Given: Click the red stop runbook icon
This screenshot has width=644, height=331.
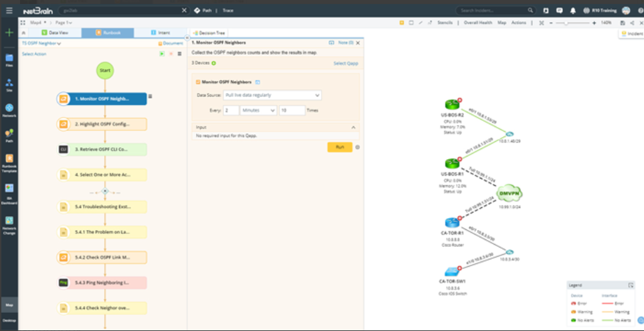Looking at the screenshot, I should coord(171,53).
